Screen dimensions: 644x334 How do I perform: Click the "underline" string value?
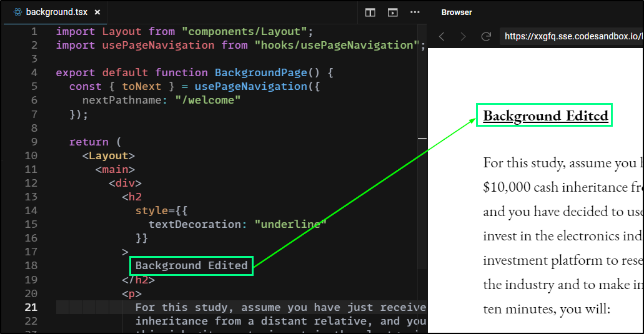290,225
